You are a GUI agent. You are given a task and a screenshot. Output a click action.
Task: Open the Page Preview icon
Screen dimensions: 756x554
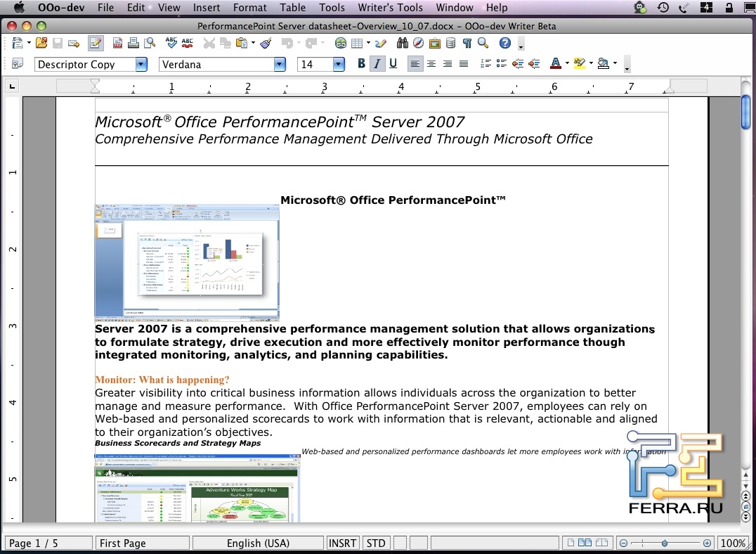coord(150,44)
